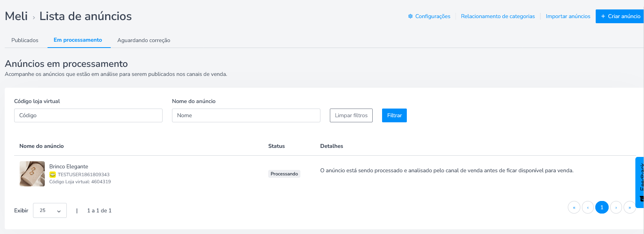Go to previous page arrow

coord(588,207)
